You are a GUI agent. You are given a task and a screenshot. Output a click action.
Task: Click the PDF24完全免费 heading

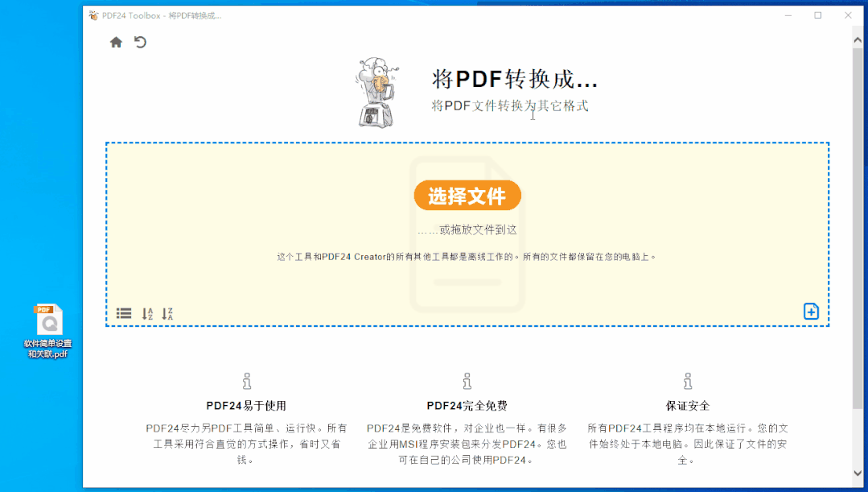(467, 406)
